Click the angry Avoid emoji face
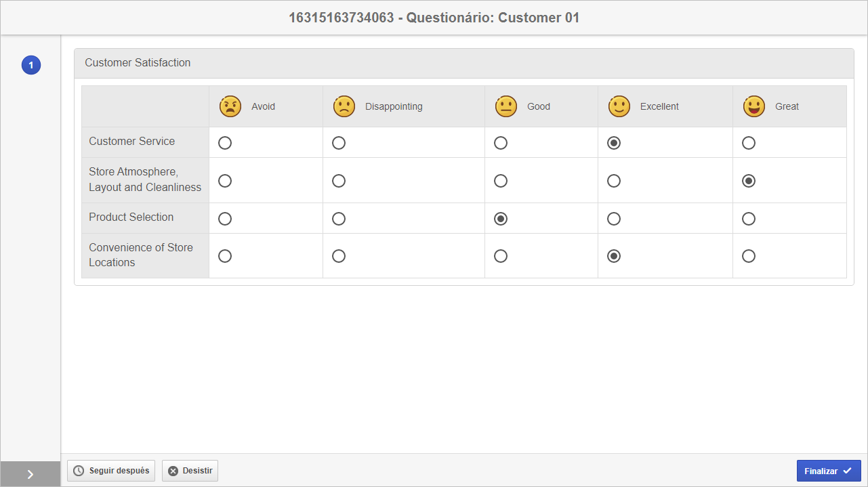 [x=230, y=106]
